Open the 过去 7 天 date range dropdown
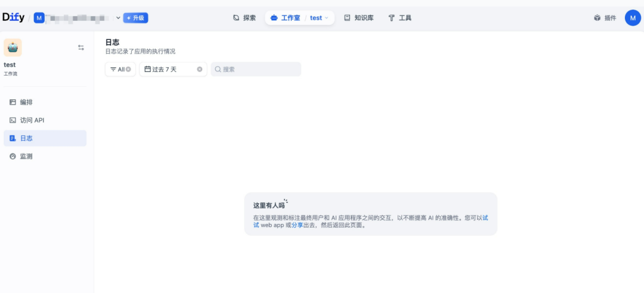This screenshot has width=644, height=293. coord(173,69)
